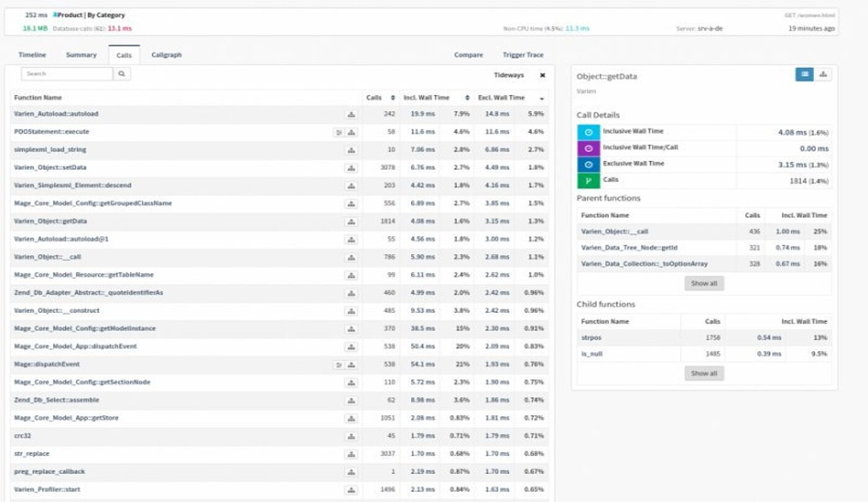Open callgraph icon for _quoteIdentifierAs row
Image resolution: width=868 pixels, height=502 pixels.
(x=352, y=293)
